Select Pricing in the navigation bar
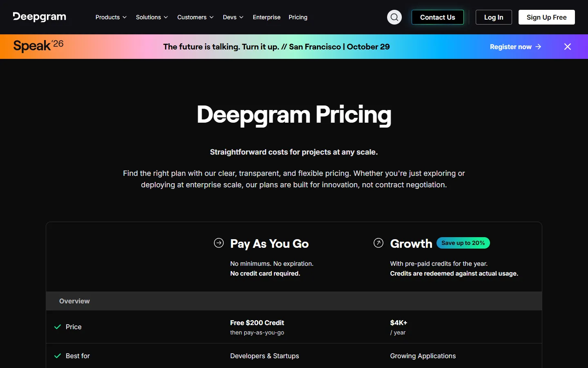588x368 pixels. pos(298,17)
